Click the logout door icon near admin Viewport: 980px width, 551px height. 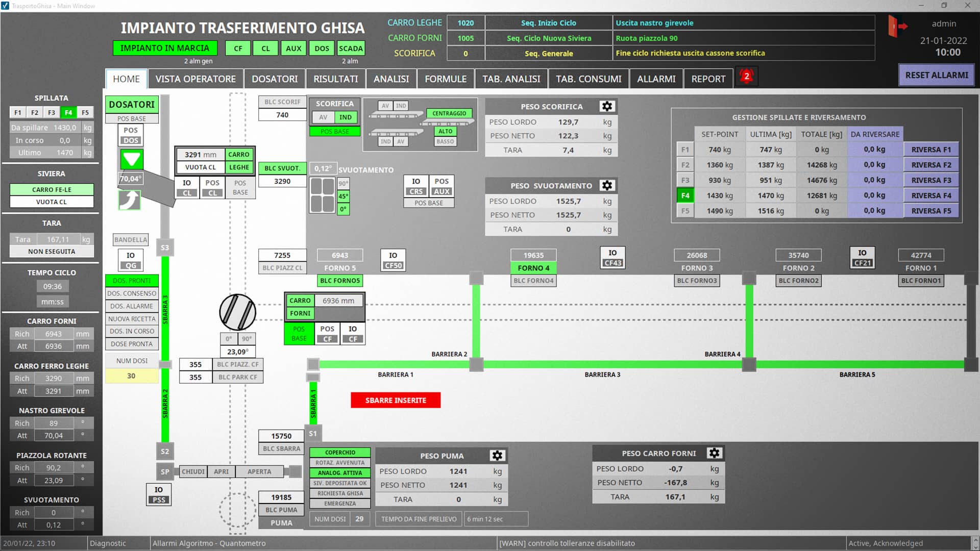pyautogui.click(x=897, y=26)
